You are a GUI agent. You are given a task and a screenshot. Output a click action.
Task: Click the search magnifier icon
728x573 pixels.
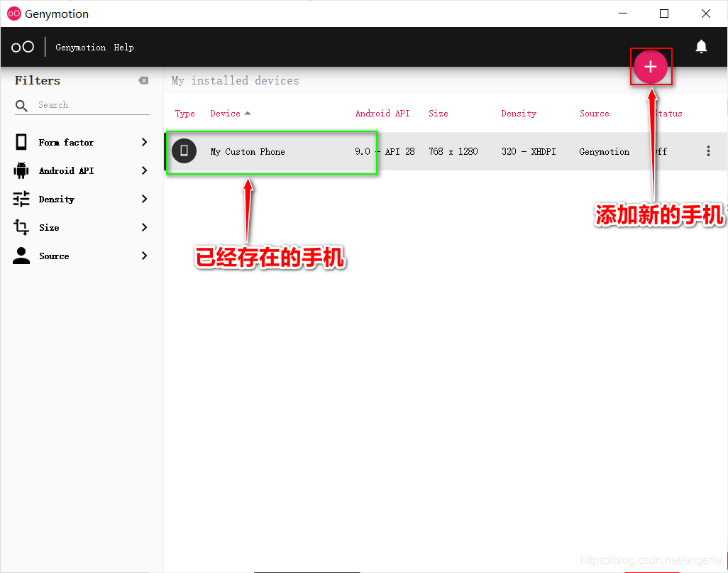click(x=21, y=106)
